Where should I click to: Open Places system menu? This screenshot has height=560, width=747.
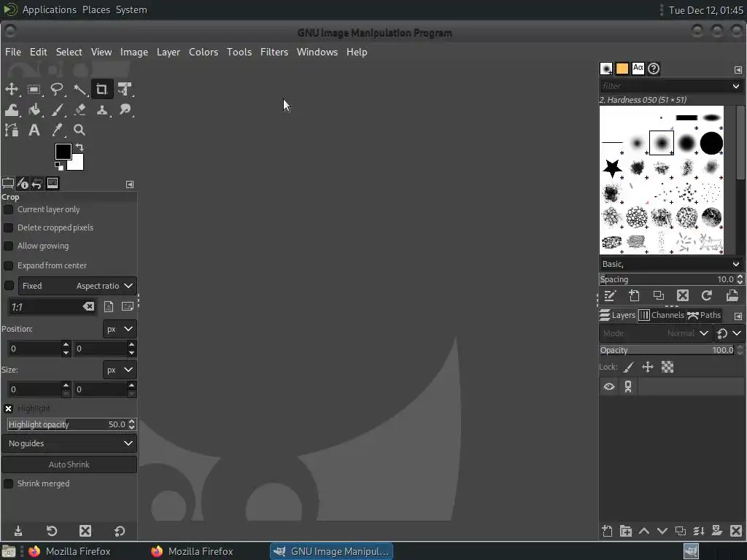pyautogui.click(x=96, y=9)
